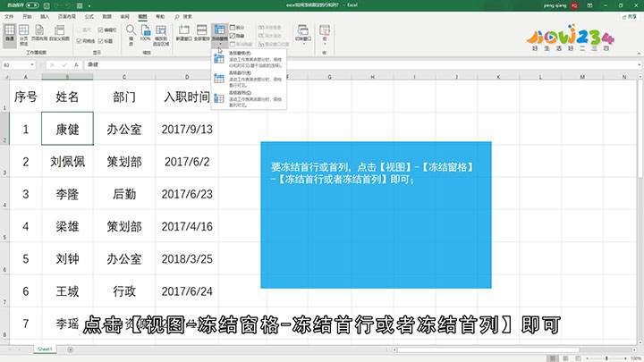
Task: Switch to Page Layout in status bar
Action: [565, 358]
